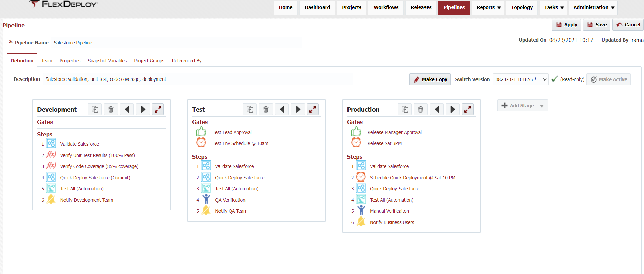
Task: Open the Tasks menu
Action: [554, 7]
